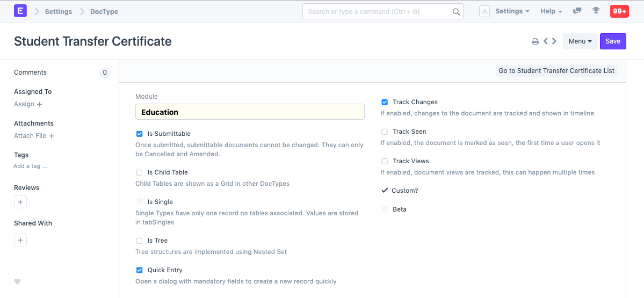Go to previous document arrow
The height and width of the screenshot is (298, 644).
pos(545,41)
